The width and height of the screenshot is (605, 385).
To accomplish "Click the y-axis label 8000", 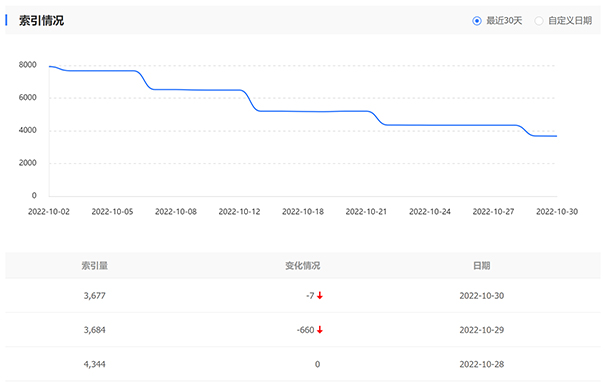I will pos(28,65).
